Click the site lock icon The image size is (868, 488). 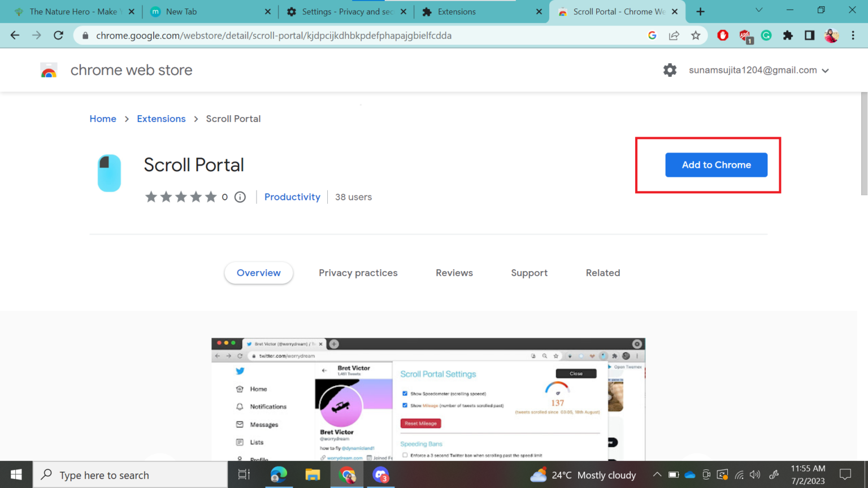(85, 35)
